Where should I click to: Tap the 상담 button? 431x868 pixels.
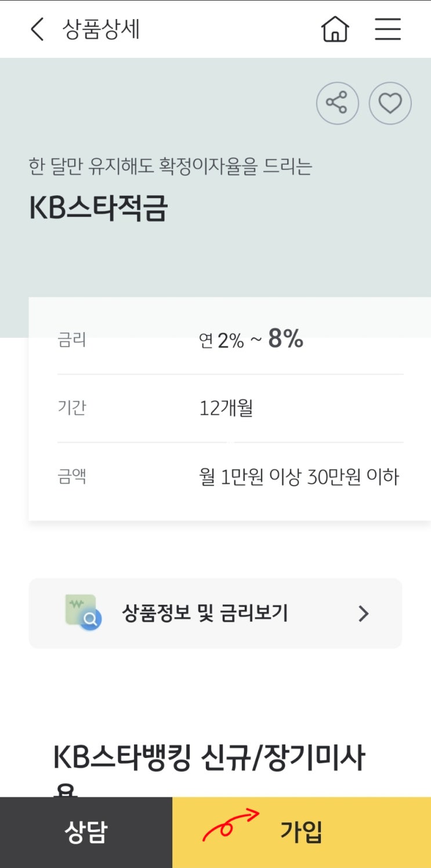point(86,833)
